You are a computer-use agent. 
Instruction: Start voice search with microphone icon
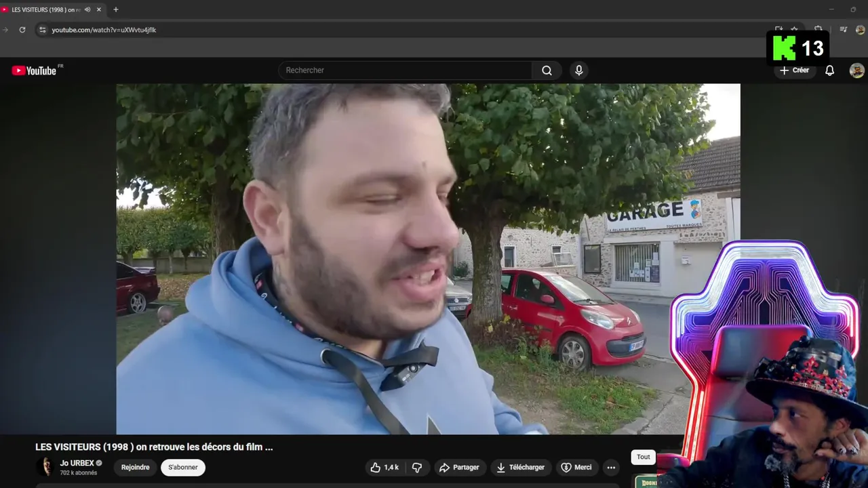coord(578,70)
